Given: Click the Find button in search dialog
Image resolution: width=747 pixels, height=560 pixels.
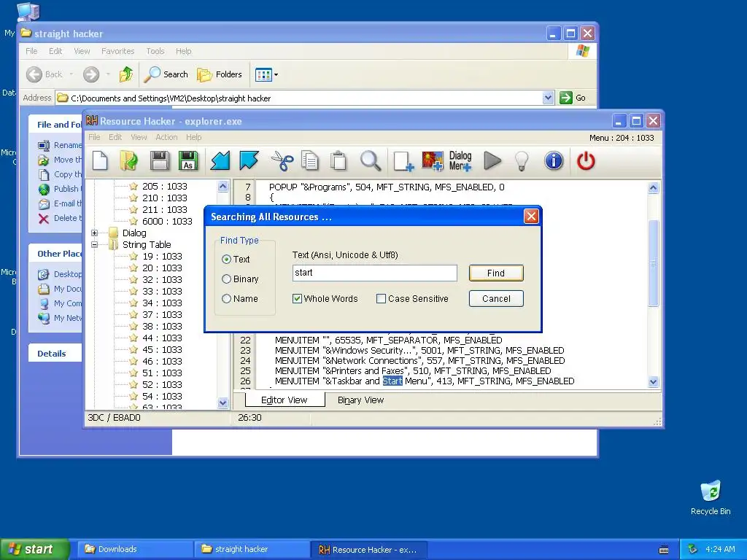Looking at the screenshot, I should 496,273.
